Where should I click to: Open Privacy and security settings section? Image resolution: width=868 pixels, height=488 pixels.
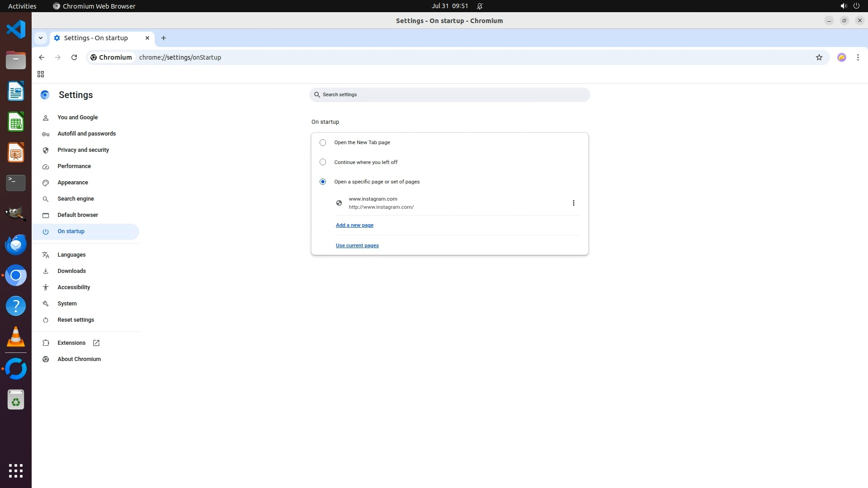coord(83,150)
